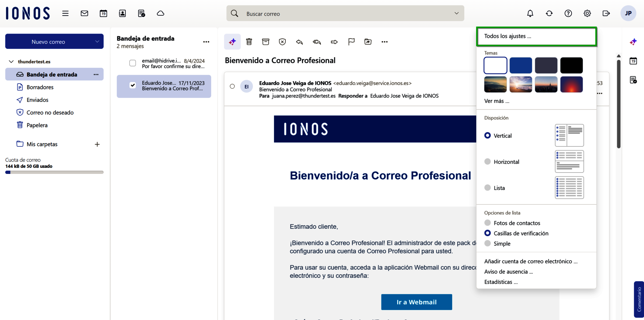Mark message as spam with the junk icon
Screen dimensions: 644x320
point(282,42)
